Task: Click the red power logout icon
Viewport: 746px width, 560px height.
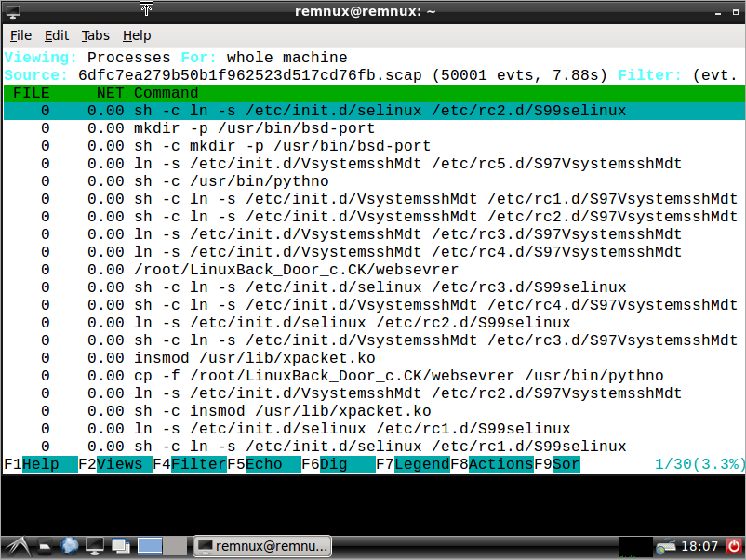Action: coord(734,546)
